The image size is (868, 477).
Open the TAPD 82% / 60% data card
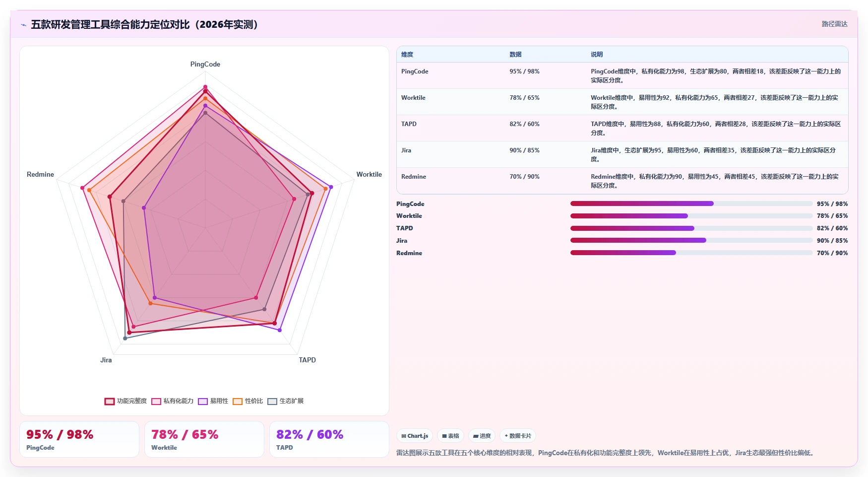click(329, 439)
